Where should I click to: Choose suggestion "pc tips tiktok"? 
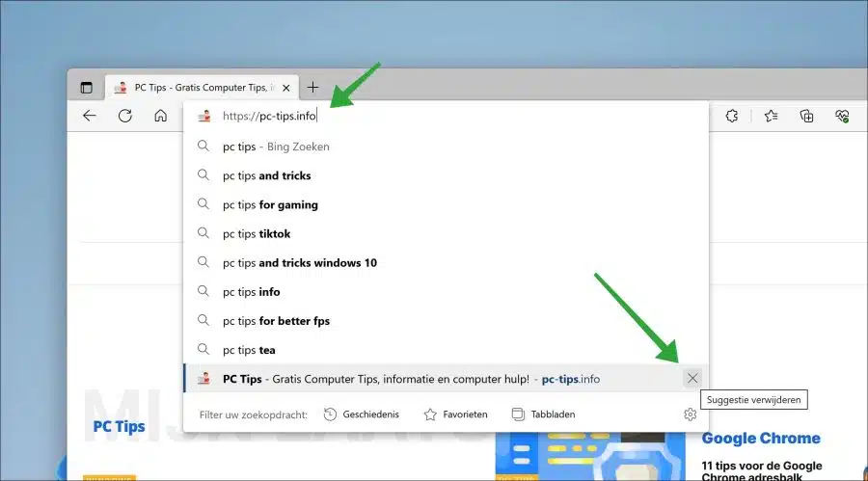(x=446, y=233)
